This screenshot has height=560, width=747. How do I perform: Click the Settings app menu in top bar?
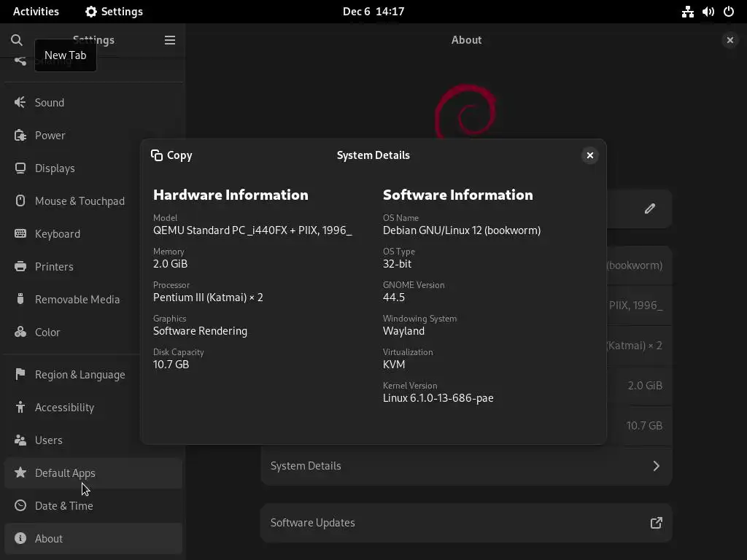click(x=115, y=12)
